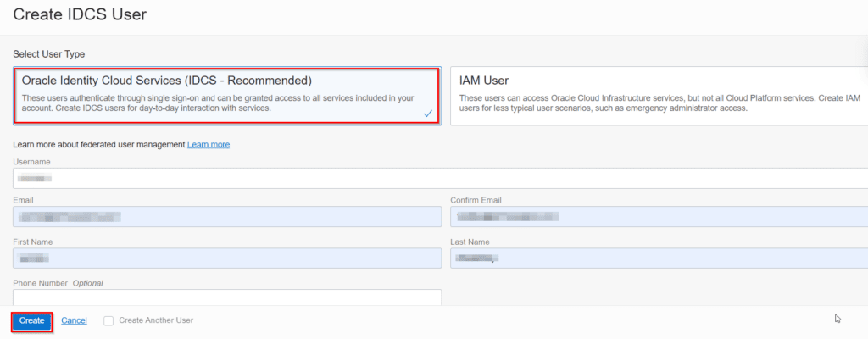868x339 pixels.
Task: Open the federated user management Learn more link
Action: click(x=209, y=145)
